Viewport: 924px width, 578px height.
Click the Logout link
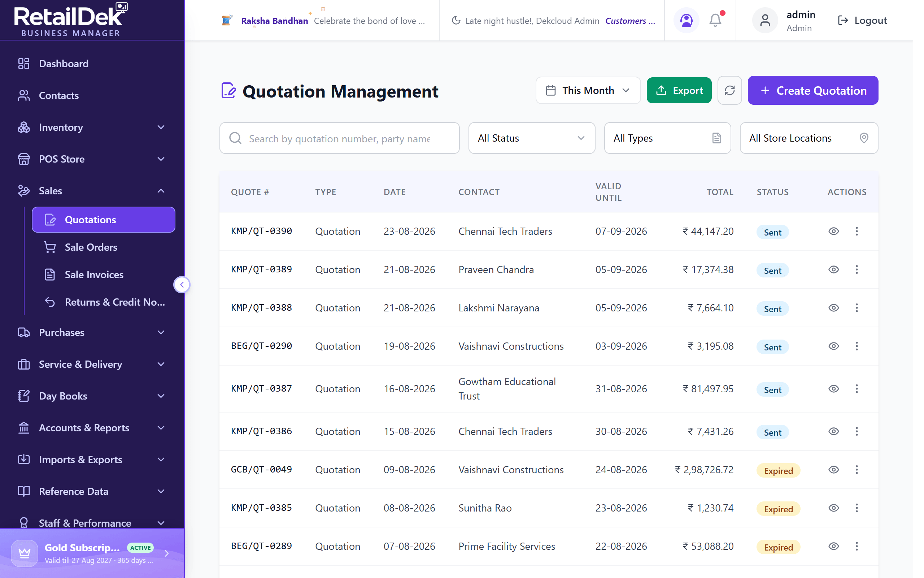(862, 20)
